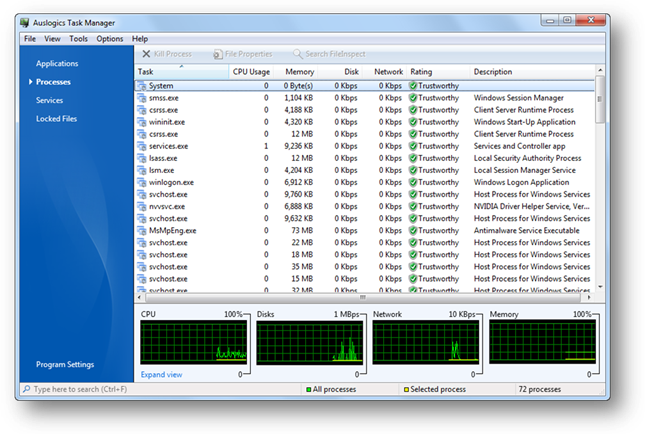Open Program Settings in the sidebar
Viewport: 645px width, 434px height.
pos(65,364)
